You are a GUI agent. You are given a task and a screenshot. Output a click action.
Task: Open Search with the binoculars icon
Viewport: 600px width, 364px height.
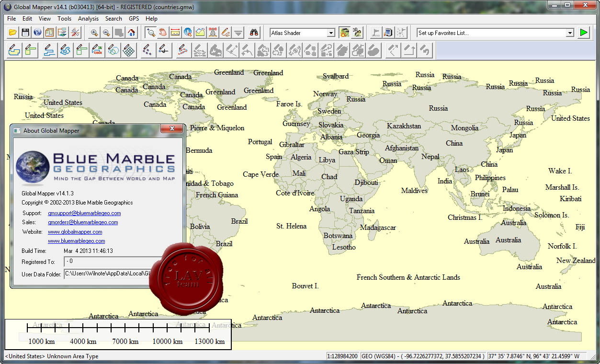[x=254, y=33]
